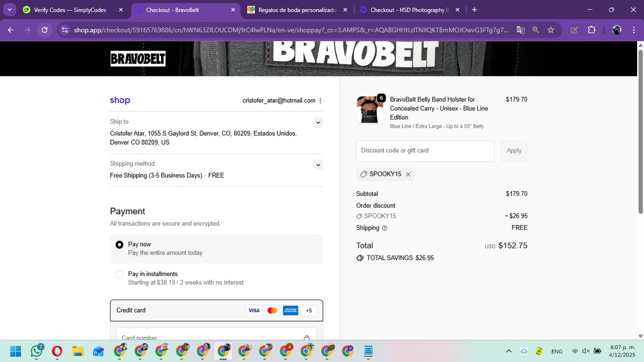Click the shipping info question mark icon
The image size is (644, 362).
[385, 228]
